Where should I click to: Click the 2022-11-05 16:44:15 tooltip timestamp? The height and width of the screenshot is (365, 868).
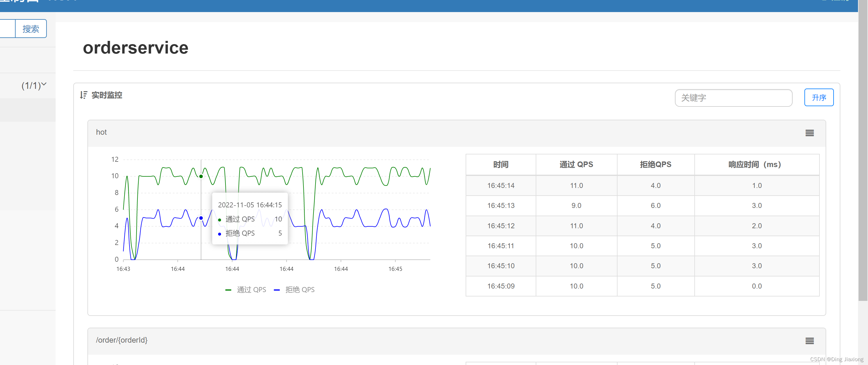coord(250,205)
